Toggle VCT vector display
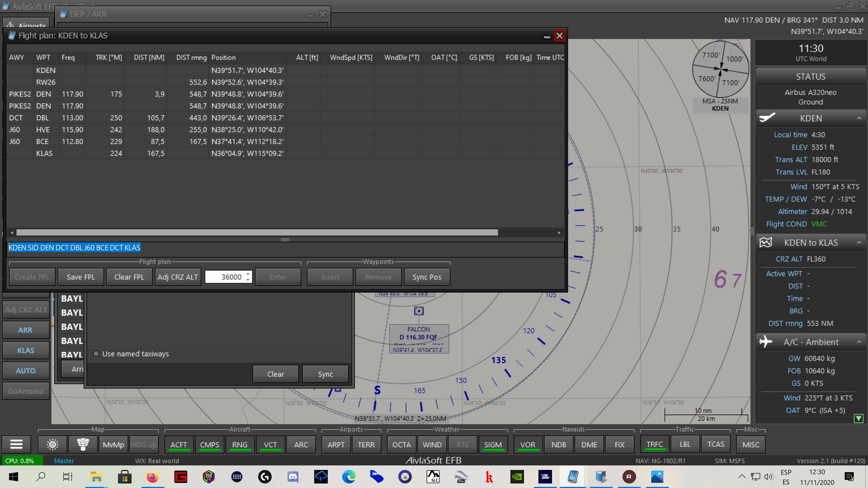The height and width of the screenshot is (488, 868). (x=270, y=445)
